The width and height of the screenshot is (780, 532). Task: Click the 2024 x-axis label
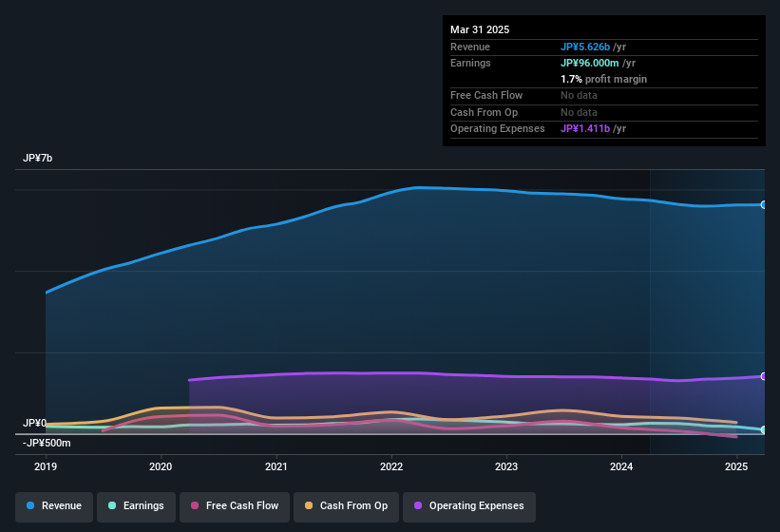[621, 466]
